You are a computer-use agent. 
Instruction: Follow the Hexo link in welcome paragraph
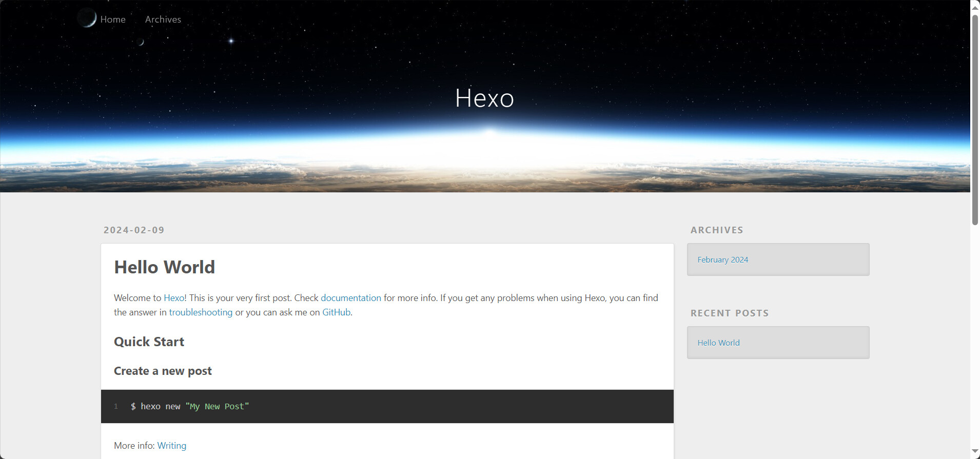coord(174,298)
